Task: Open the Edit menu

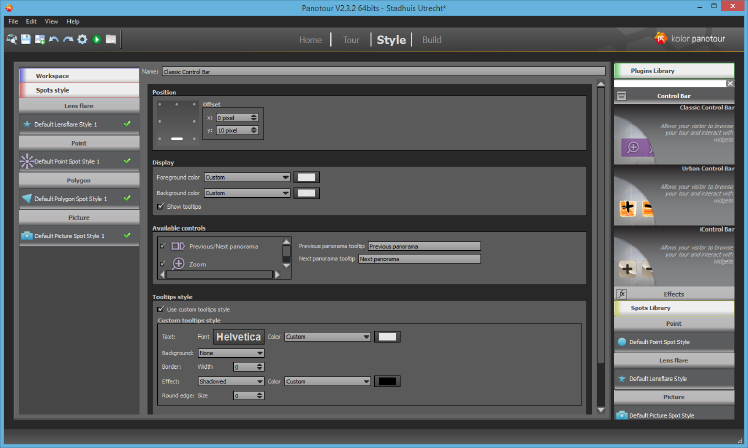Action: pos(31,21)
